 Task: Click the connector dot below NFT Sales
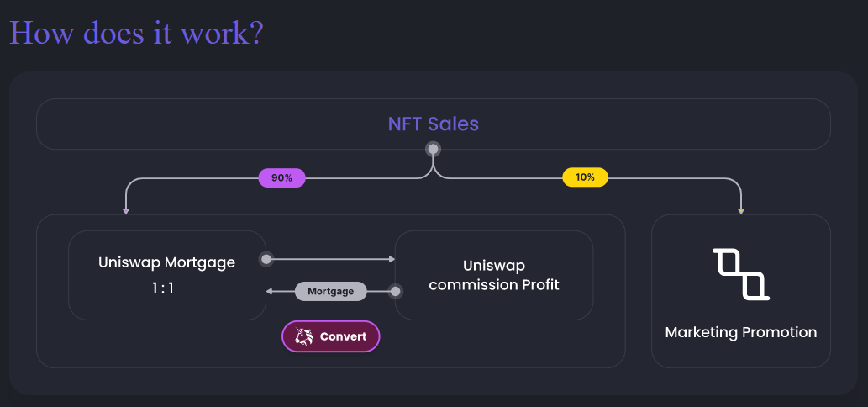(x=434, y=149)
